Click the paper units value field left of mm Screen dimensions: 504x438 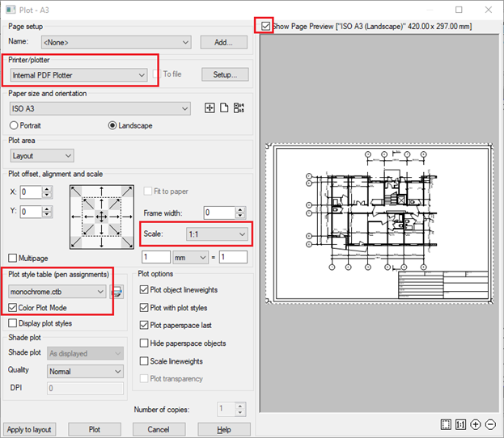156,257
